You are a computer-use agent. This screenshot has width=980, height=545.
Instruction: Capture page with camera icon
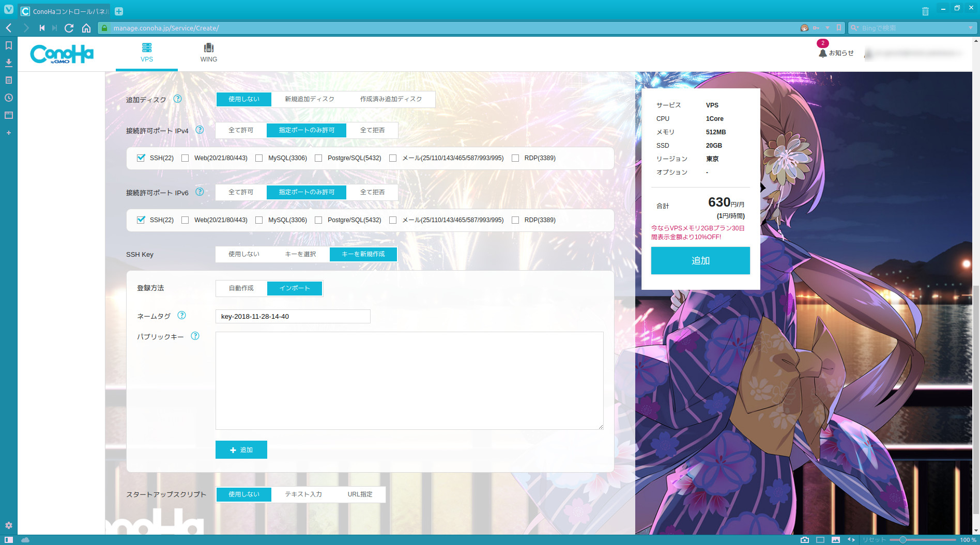point(805,540)
